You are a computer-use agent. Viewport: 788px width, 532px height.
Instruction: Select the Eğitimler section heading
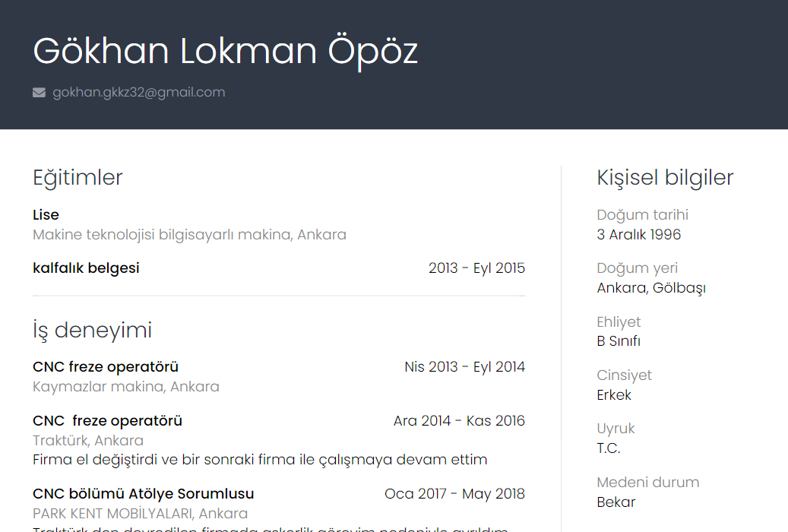tap(78, 178)
